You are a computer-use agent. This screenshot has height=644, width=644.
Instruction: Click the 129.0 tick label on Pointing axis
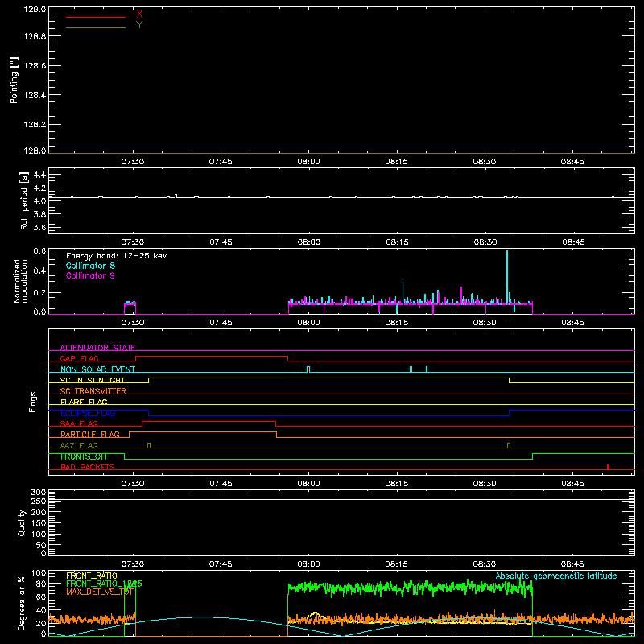coord(35,10)
